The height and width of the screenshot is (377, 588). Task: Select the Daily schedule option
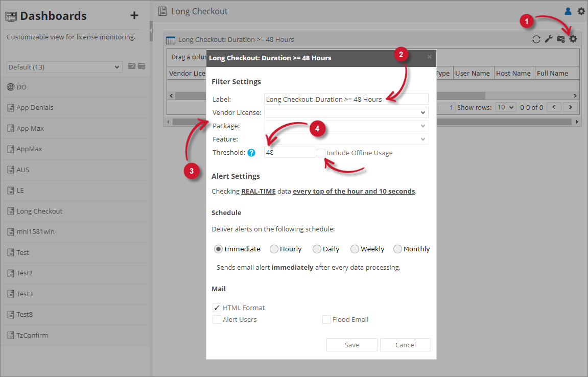[317, 249]
